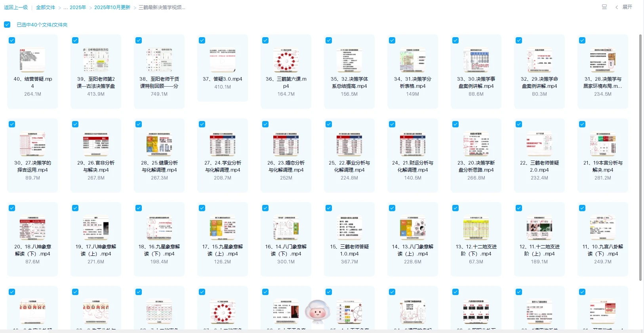The height and width of the screenshot is (333, 644).
Task: Open thumbnail of 19、17.八神象意解读(上)
Action: 96,228
